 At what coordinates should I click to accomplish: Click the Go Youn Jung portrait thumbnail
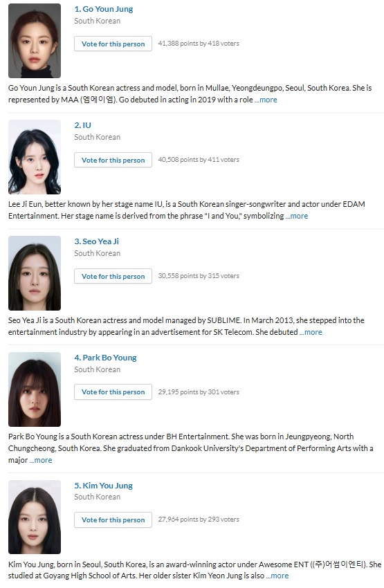35,41
